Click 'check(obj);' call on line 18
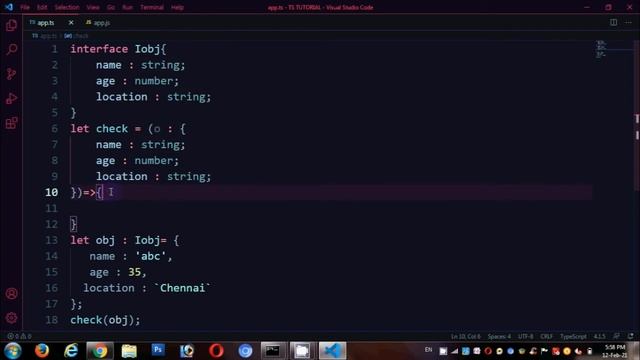The width and height of the screenshot is (640, 360). click(105, 320)
